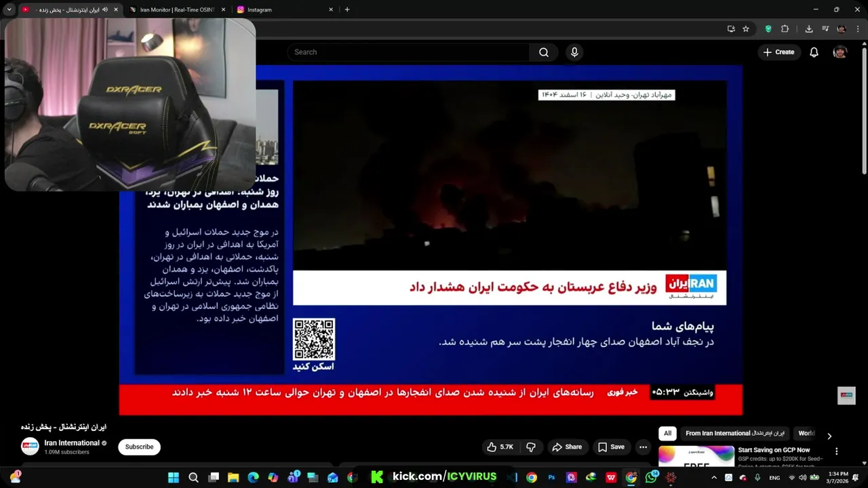Open Windows Start menu
Image resolution: width=868 pixels, height=488 pixels.
[174, 478]
